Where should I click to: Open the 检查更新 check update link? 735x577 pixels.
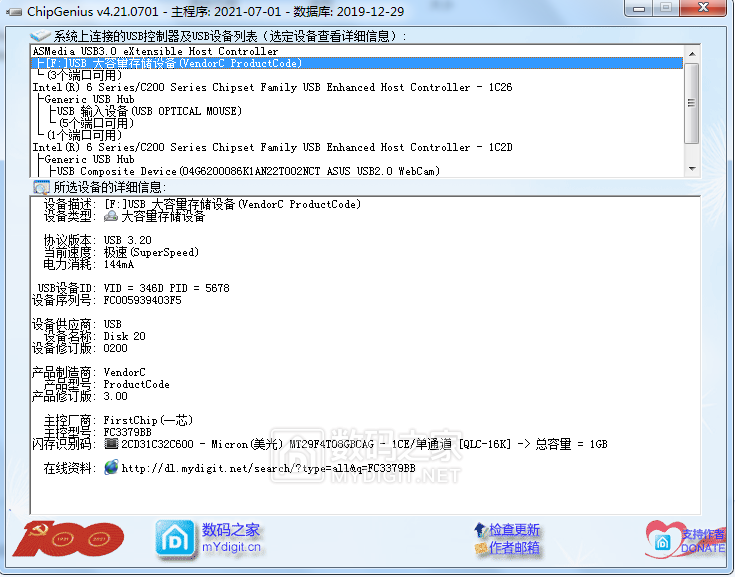(x=514, y=530)
